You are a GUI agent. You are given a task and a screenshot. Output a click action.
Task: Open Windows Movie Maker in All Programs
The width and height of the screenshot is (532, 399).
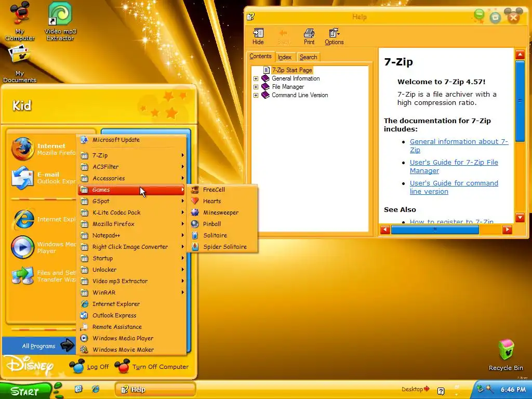[x=132, y=350]
